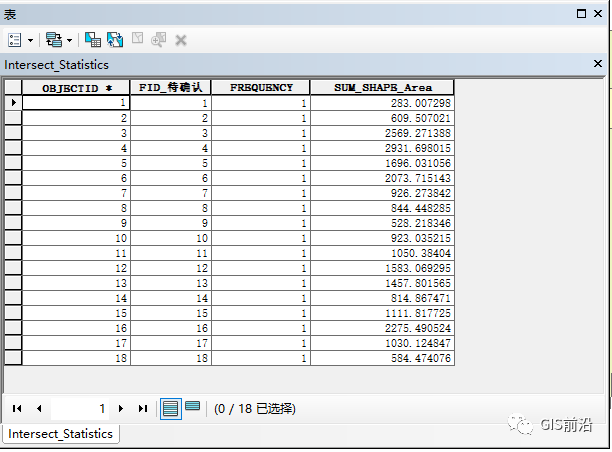The width and height of the screenshot is (612, 452).
Task: Go to the previous record
Action: click(39, 408)
